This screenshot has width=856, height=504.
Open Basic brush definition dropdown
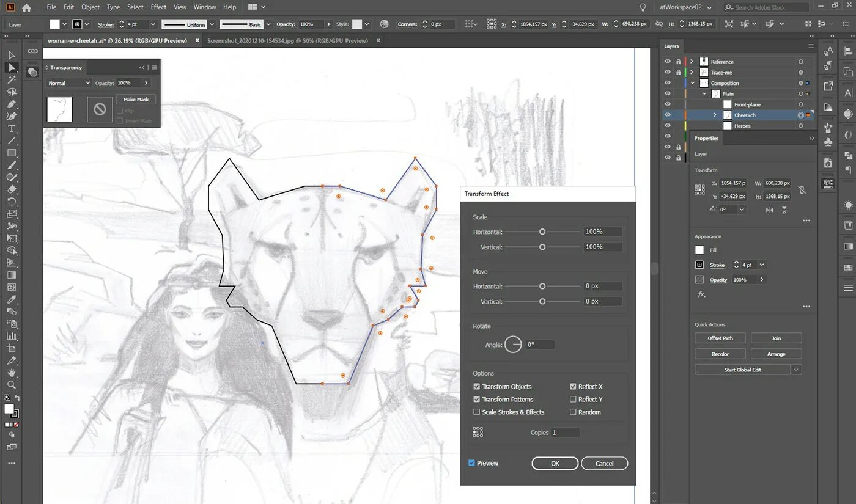tap(268, 24)
